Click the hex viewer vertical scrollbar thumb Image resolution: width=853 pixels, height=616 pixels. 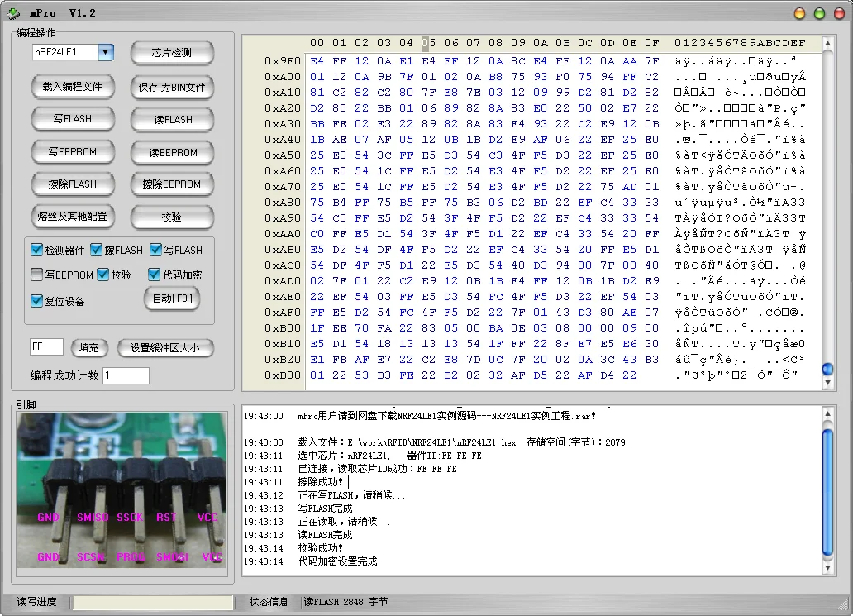pos(827,369)
